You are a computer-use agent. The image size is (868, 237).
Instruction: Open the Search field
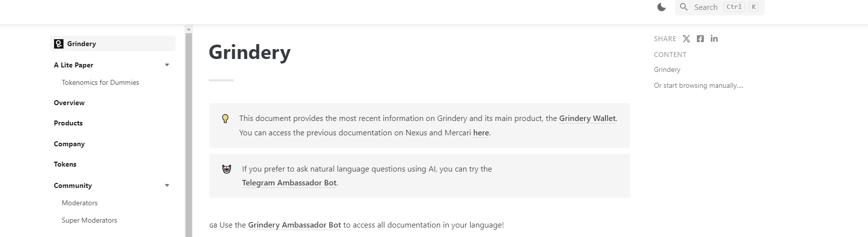720,7
